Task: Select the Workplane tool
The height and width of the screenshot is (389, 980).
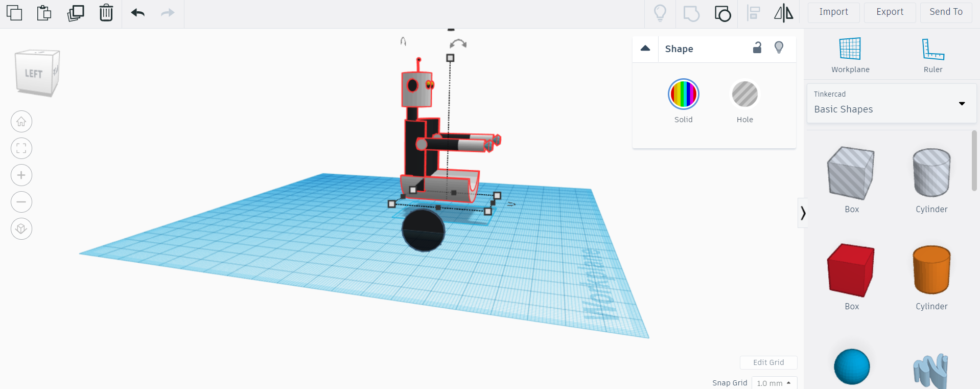Action: point(850,55)
